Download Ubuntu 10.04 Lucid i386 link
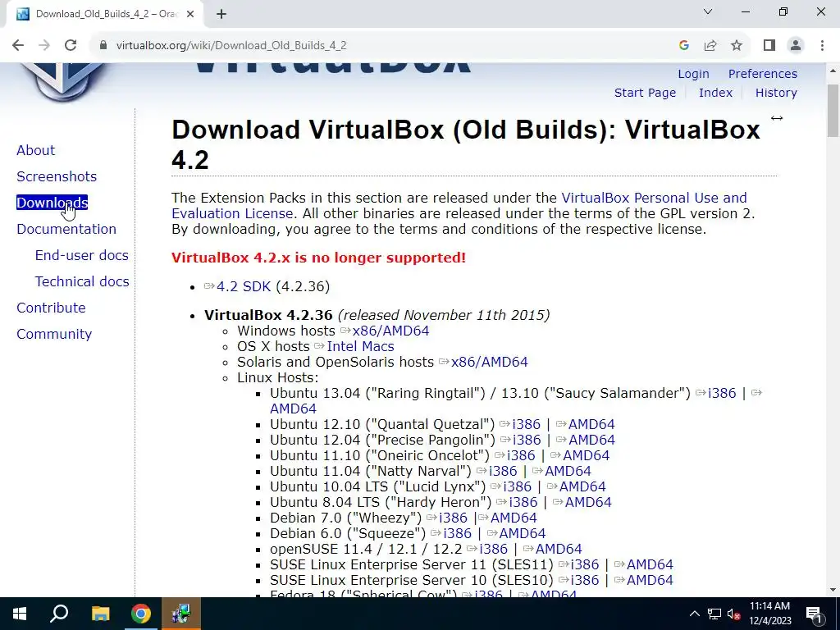 [517, 486]
